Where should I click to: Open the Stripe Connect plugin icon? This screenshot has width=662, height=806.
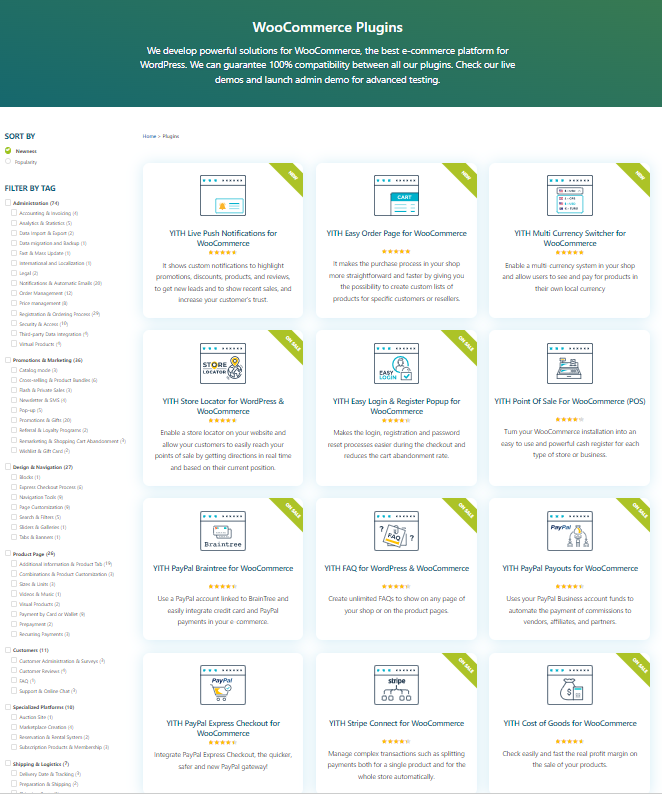pos(396,685)
